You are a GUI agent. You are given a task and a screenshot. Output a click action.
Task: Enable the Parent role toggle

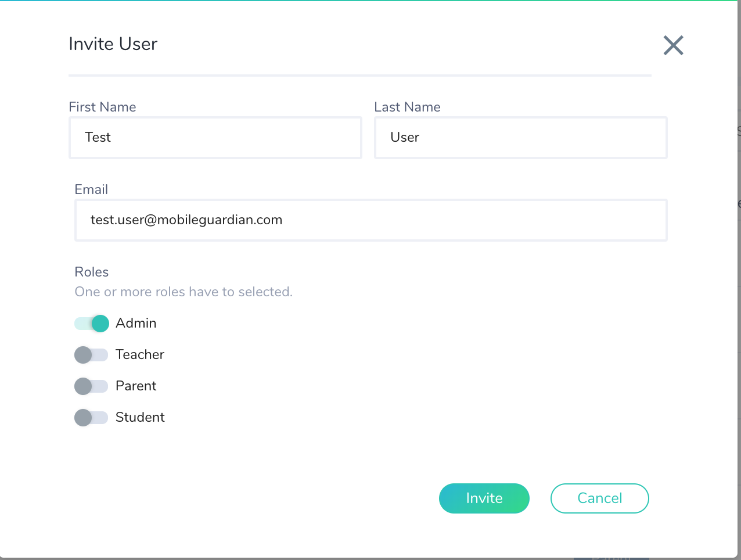click(x=92, y=386)
